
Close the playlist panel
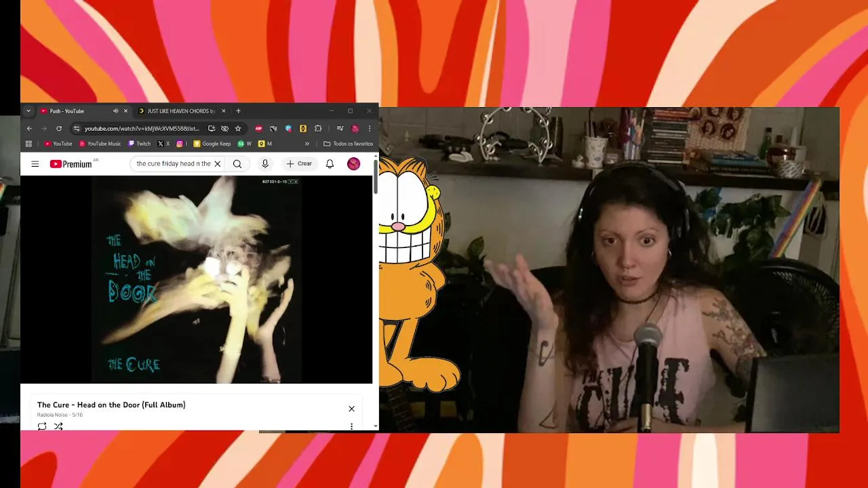(x=351, y=409)
